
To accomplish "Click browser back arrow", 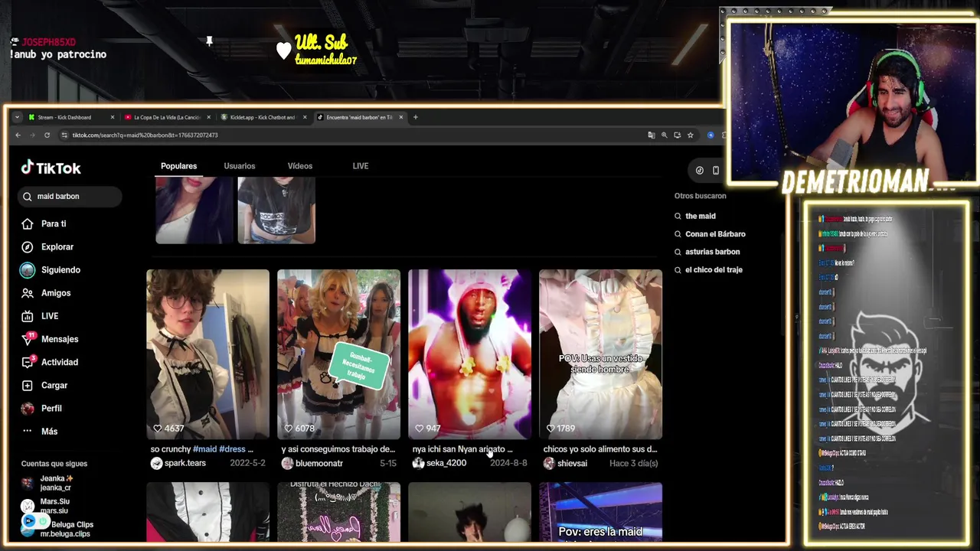I will pyautogui.click(x=18, y=135).
